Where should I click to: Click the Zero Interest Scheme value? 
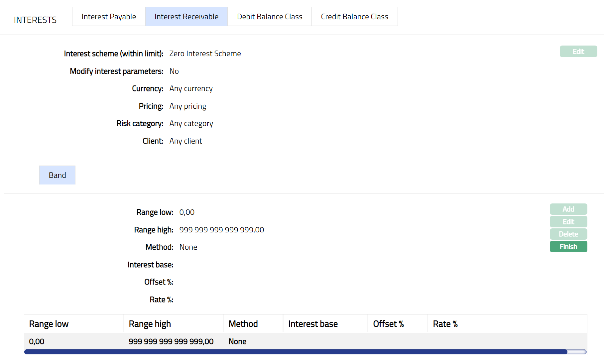pos(205,54)
